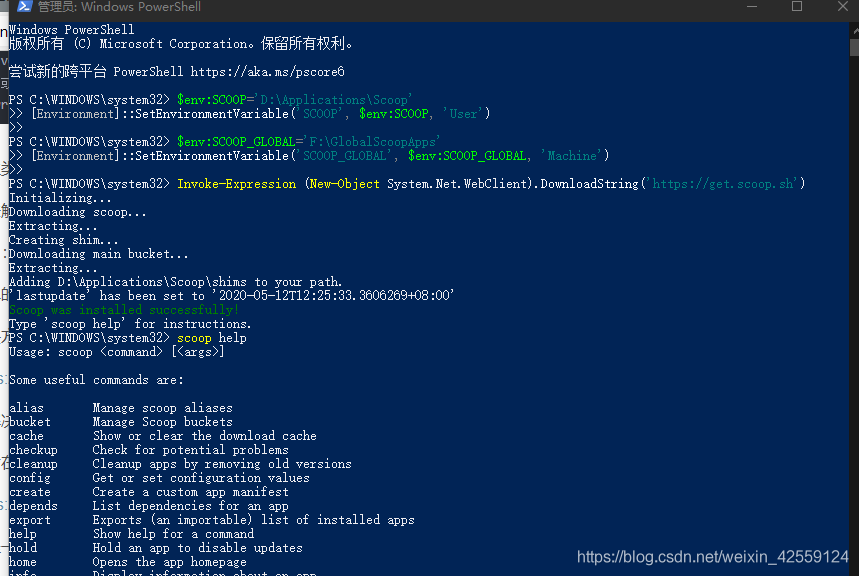Click the 'config' command entry
859x576 pixels.
[x=30, y=478]
